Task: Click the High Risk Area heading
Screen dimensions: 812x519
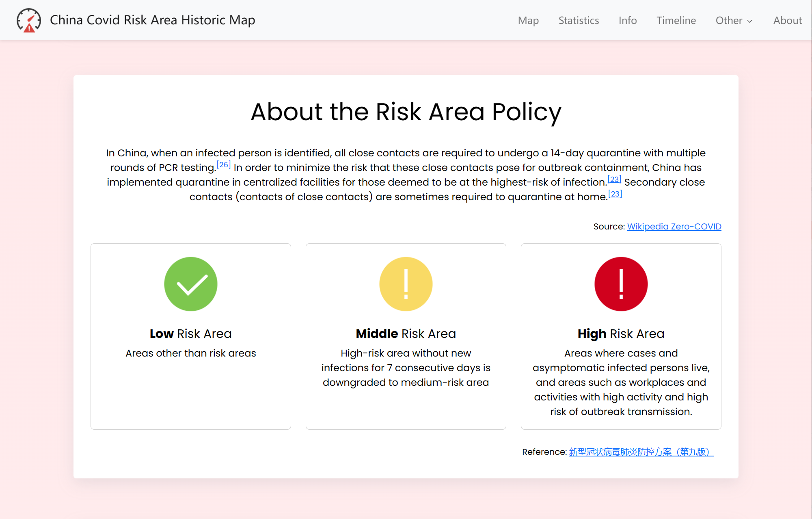Action: click(x=621, y=334)
